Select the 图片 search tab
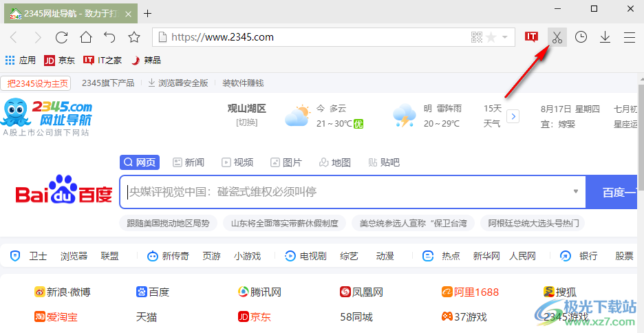Image resolution: width=644 pixels, height=333 pixels. [x=286, y=162]
